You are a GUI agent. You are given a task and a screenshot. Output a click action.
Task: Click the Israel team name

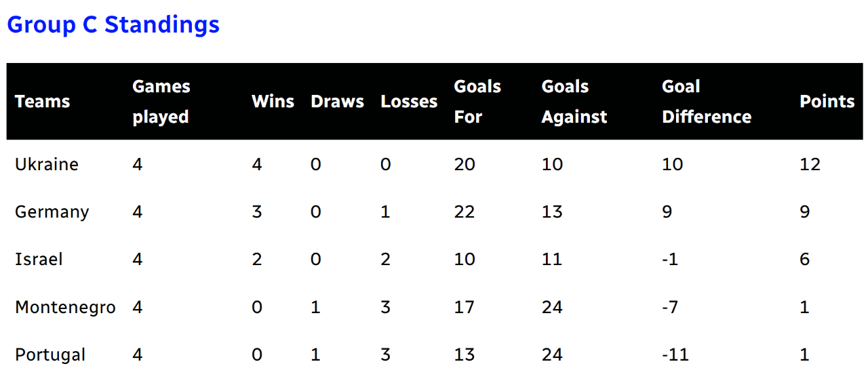(39, 260)
